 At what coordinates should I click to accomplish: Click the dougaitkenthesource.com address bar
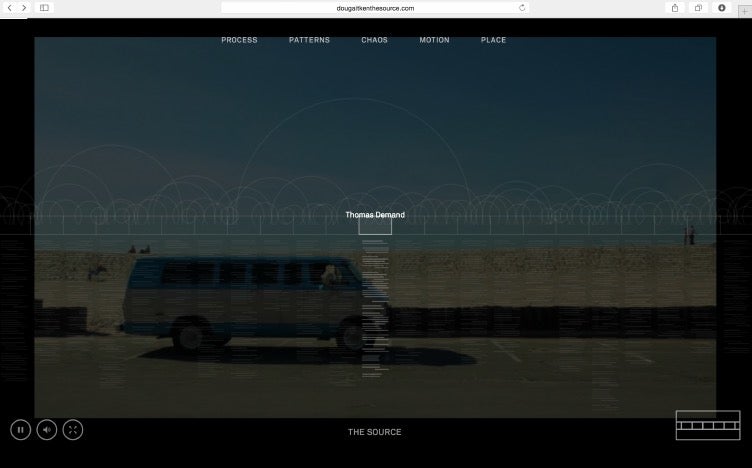tap(375, 8)
